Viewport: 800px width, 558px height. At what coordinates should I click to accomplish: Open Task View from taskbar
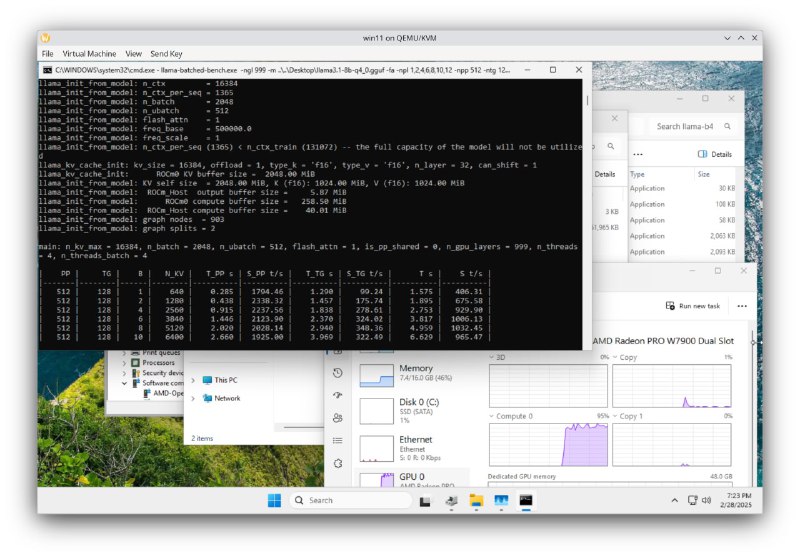click(425, 502)
